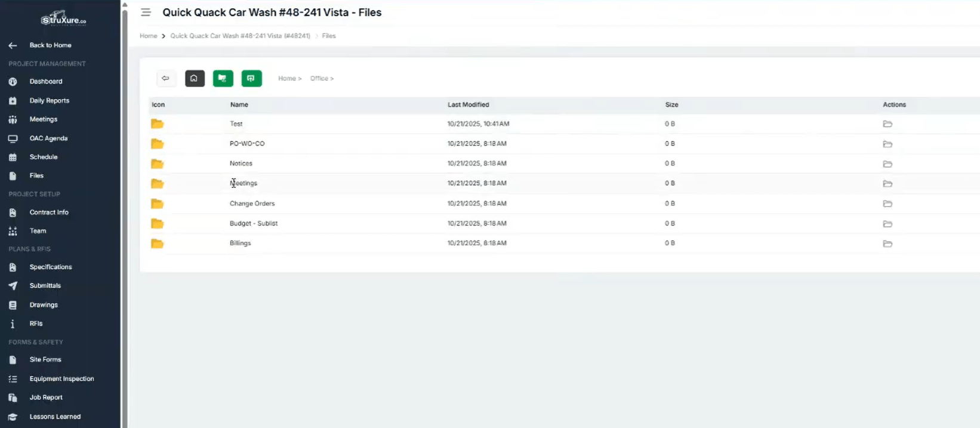The image size is (980, 428).
Task: Open Daily Reports in sidebar
Action: click(50, 100)
